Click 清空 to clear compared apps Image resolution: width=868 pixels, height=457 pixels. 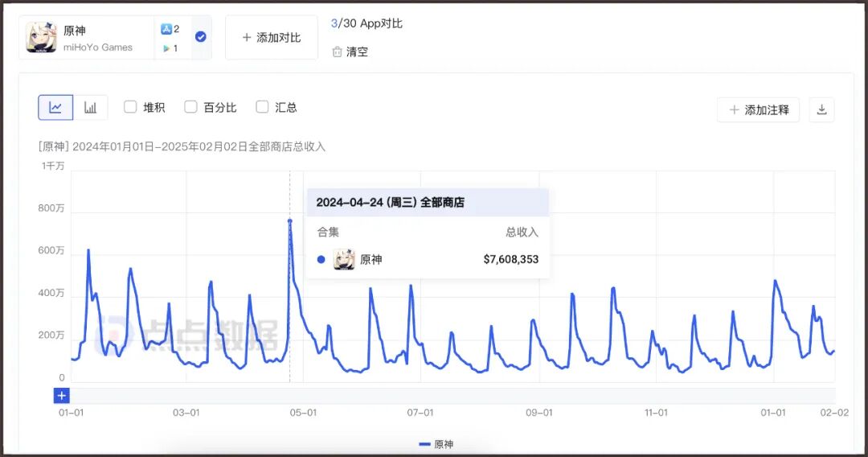pos(357,52)
